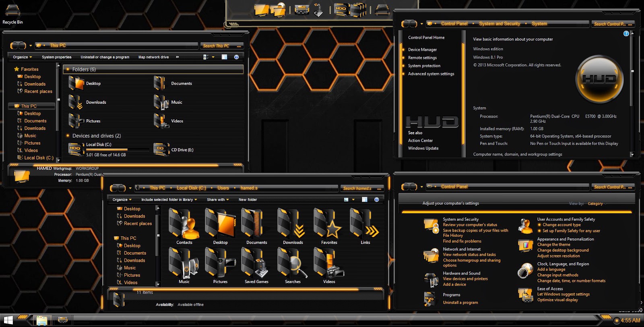This screenshot has width=644, height=327.
Task: Open recent locations dropdown in This PC window
Action: tap(31, 46)
